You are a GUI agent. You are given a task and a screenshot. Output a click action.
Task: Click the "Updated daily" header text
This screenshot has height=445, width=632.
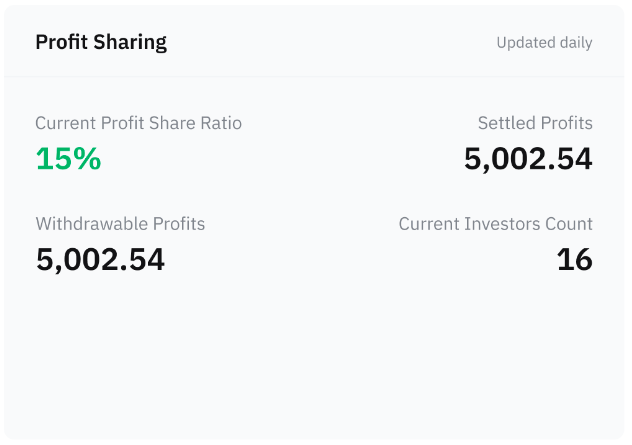click(x=544, y=43)
